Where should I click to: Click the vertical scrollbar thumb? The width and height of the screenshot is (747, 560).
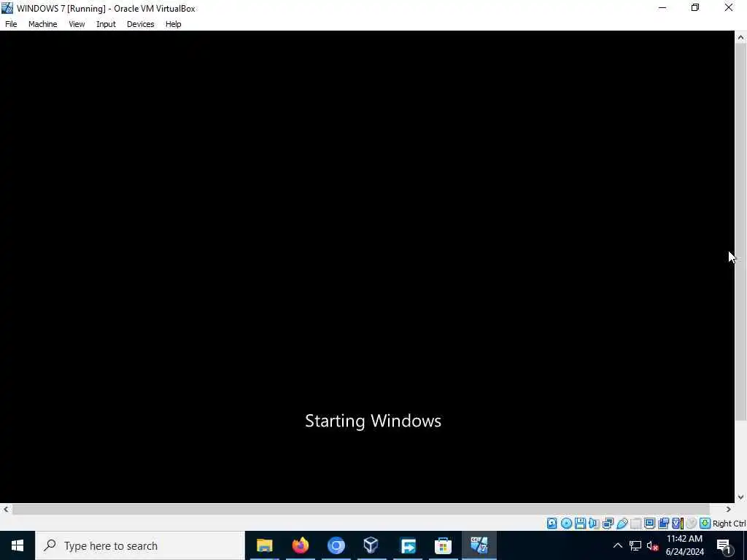click(x=741, y=233)
